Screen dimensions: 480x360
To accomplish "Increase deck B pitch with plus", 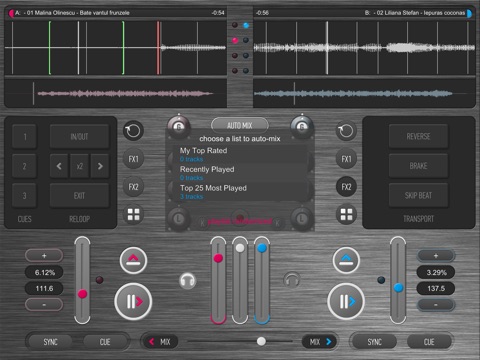I will 436,256.
